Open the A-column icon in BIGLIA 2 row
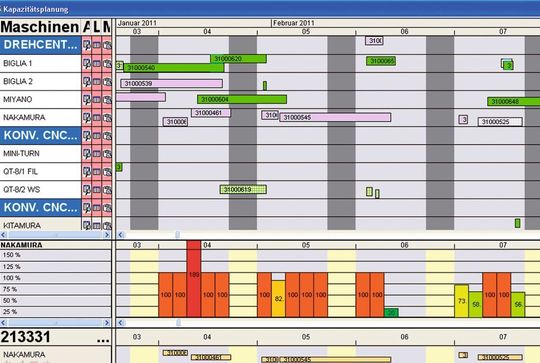The image size is (540, 363). pos(86,82)
